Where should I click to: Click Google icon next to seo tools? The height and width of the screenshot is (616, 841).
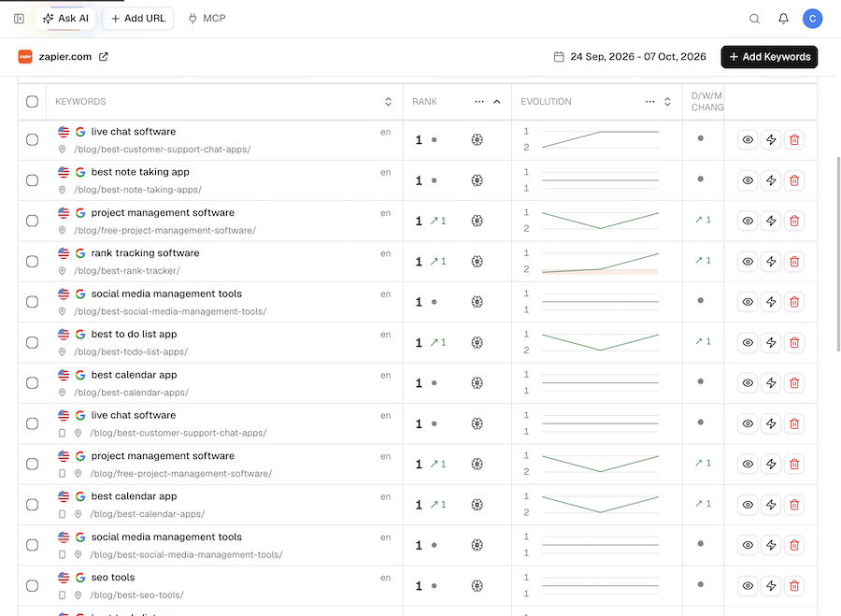pos(80,578)
